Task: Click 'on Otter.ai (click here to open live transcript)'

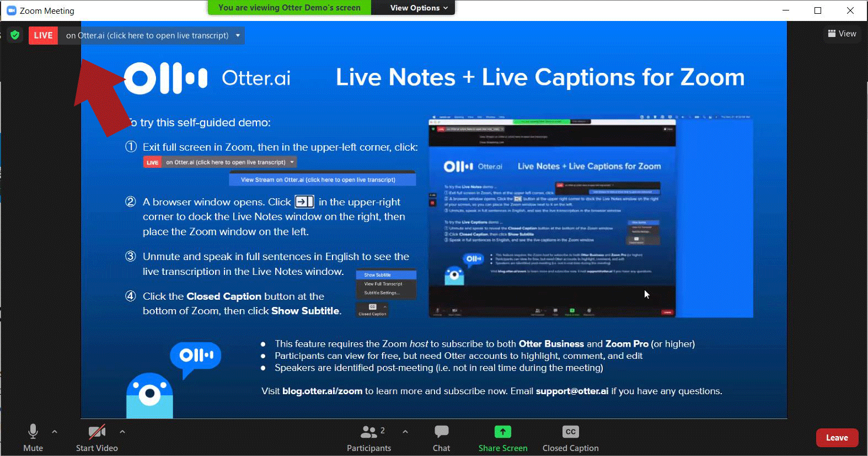Action: coord(147,35)
